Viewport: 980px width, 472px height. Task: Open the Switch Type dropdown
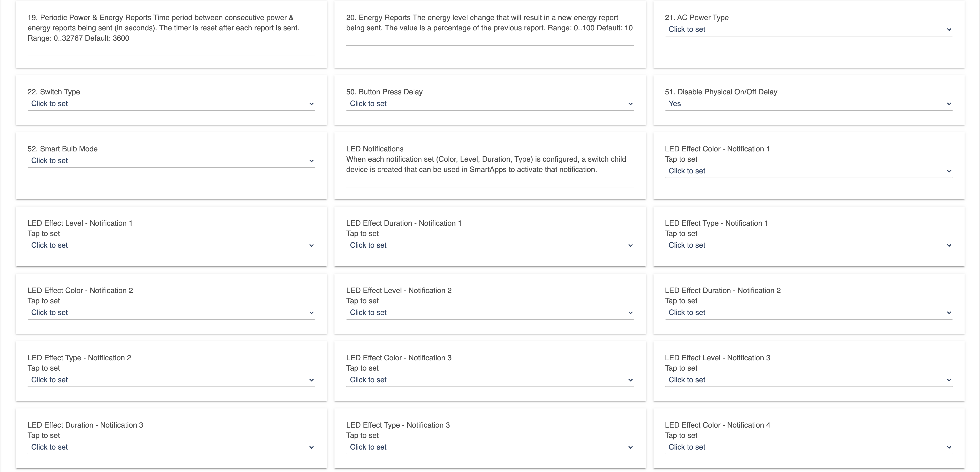pos(171,104)
